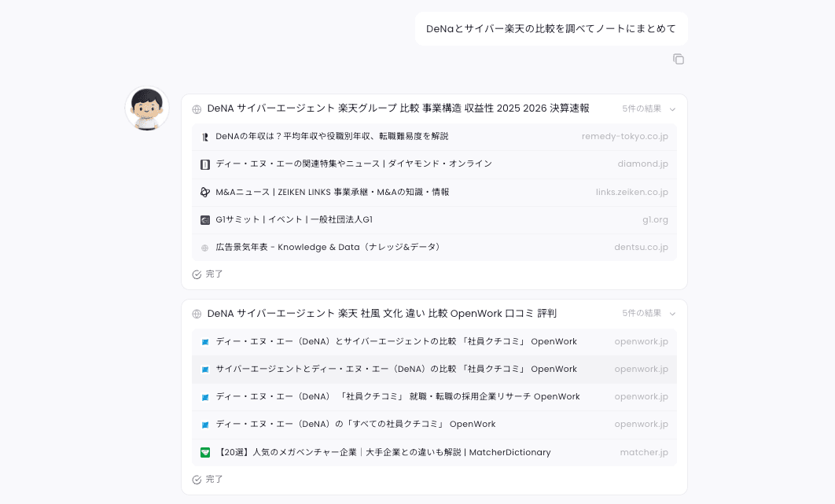The image size is (835, 504).
Task: Click the dentsu.co.jp result's globe favicon
Action: click(204, 247)
